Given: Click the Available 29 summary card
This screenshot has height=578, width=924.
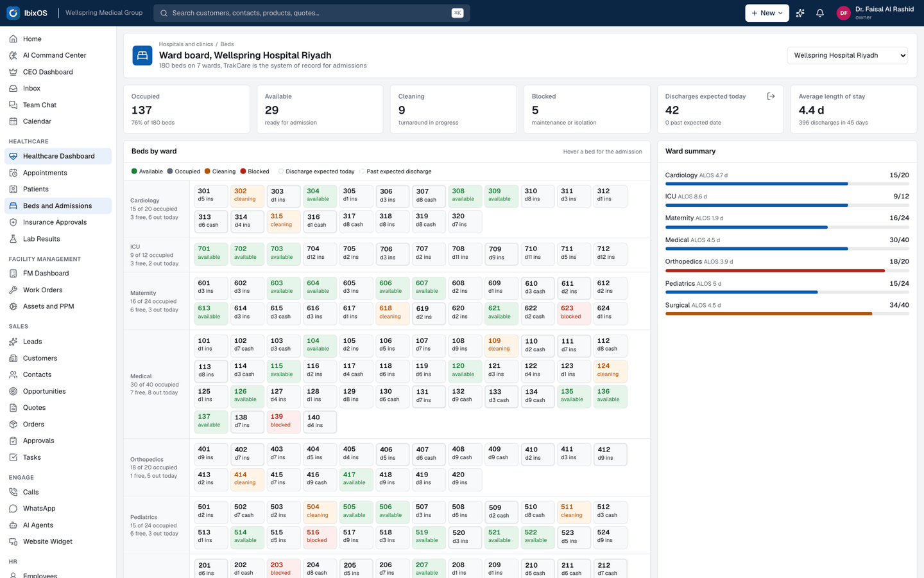Looking at the screenshot, I should pyautogui.click(x=320, y=109).
